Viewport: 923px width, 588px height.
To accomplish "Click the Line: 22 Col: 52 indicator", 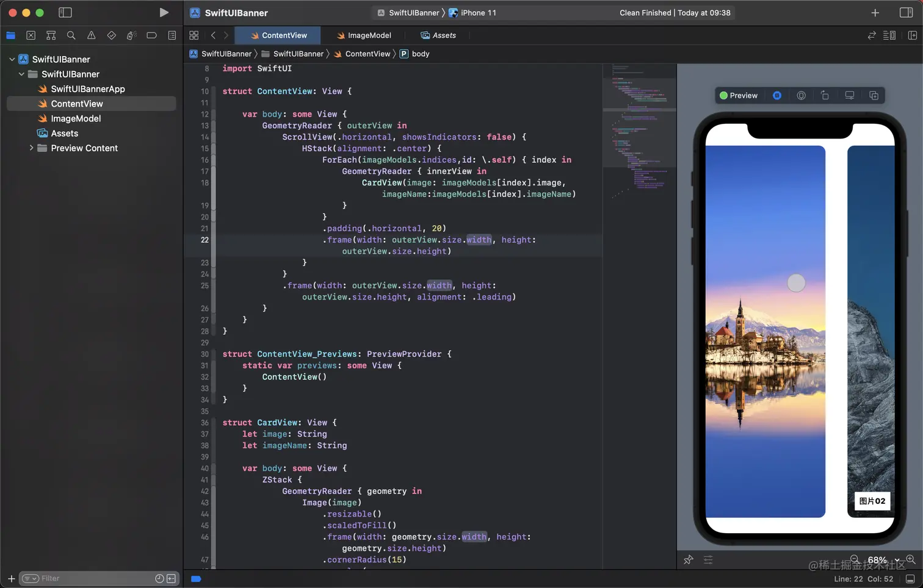I will pos(863,579).
